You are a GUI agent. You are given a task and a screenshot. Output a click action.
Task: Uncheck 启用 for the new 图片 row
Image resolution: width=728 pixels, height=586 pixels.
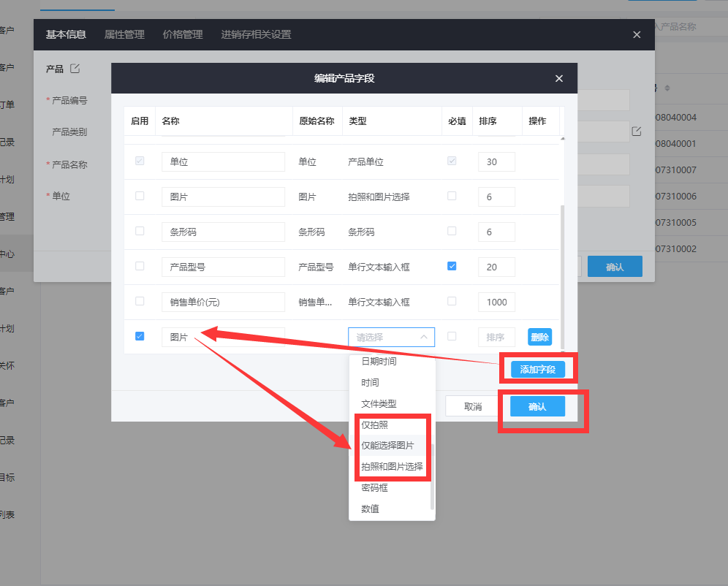140,336
